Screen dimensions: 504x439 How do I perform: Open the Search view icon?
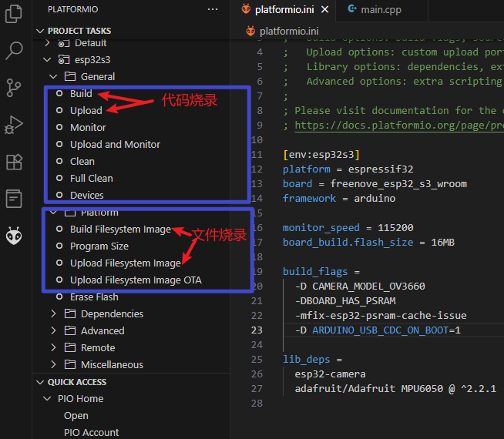pyautogui.click(x=14, y=51)
